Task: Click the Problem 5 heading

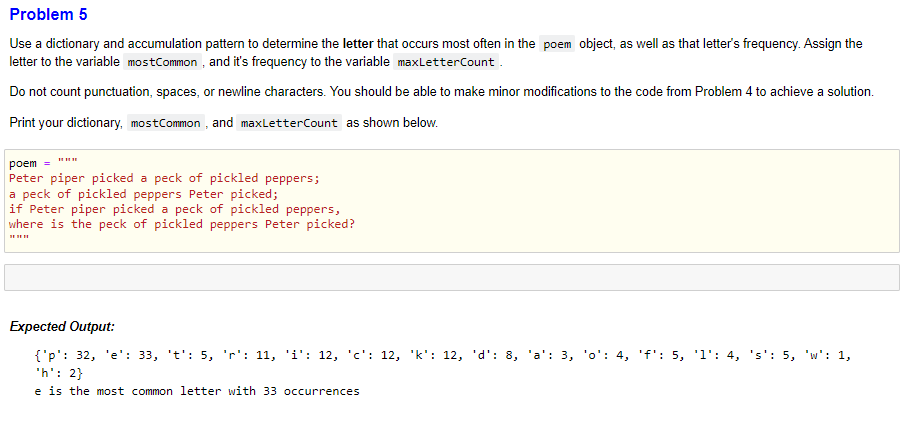Action: coord(48,15)
